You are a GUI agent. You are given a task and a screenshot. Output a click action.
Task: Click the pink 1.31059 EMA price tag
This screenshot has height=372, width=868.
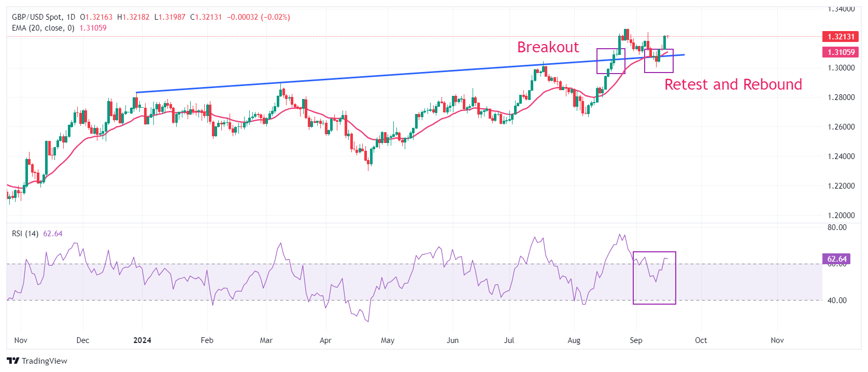(x=841, y=52)
